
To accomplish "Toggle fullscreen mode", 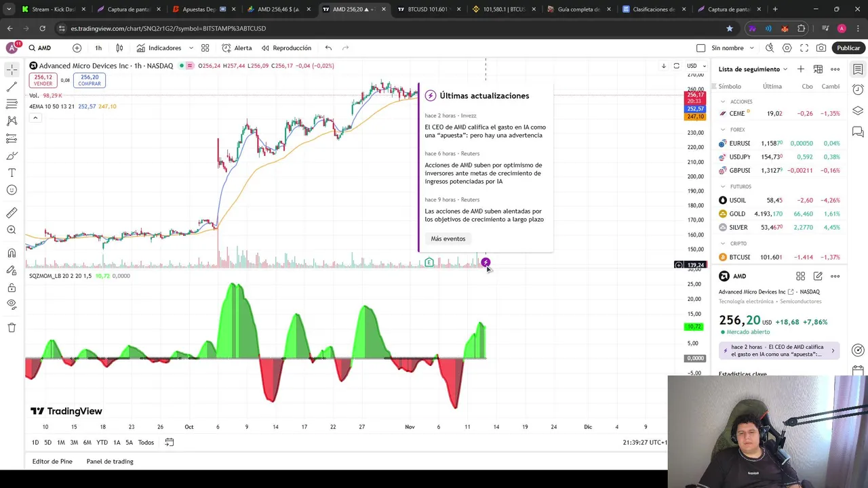I will click(x=804, y=48).
